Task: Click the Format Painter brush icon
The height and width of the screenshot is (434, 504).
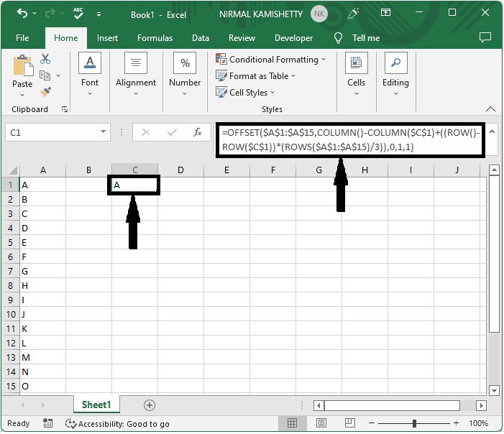Action: coord(45,92)
